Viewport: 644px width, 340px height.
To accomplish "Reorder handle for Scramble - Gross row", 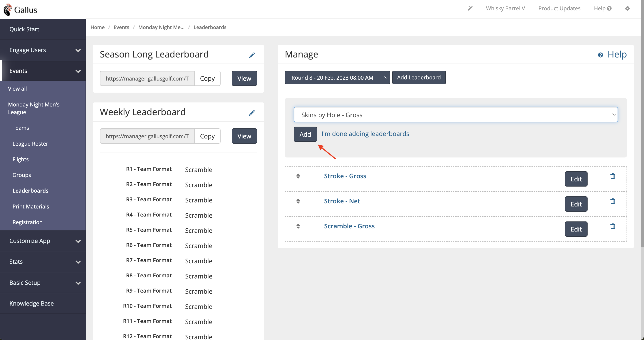I will pos(298,226).
